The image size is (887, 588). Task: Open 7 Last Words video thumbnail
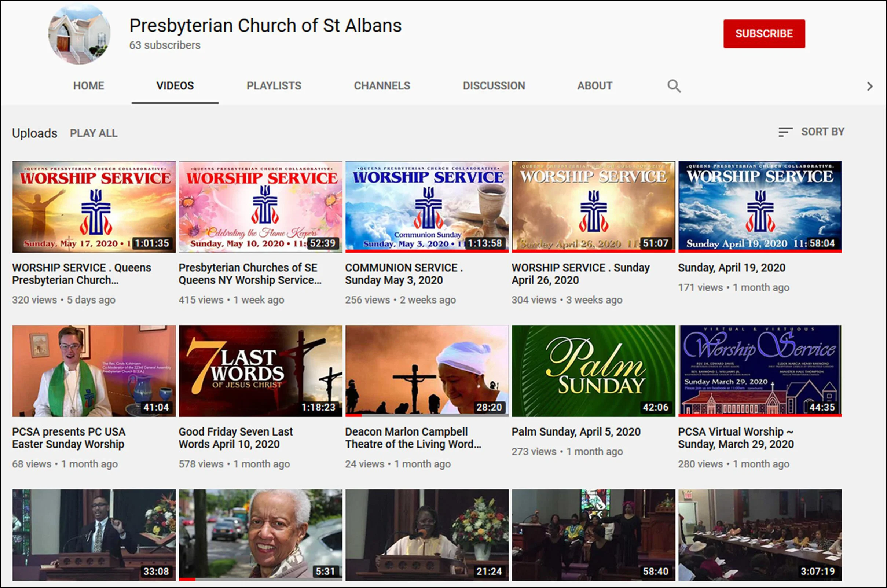coord(260,371)
